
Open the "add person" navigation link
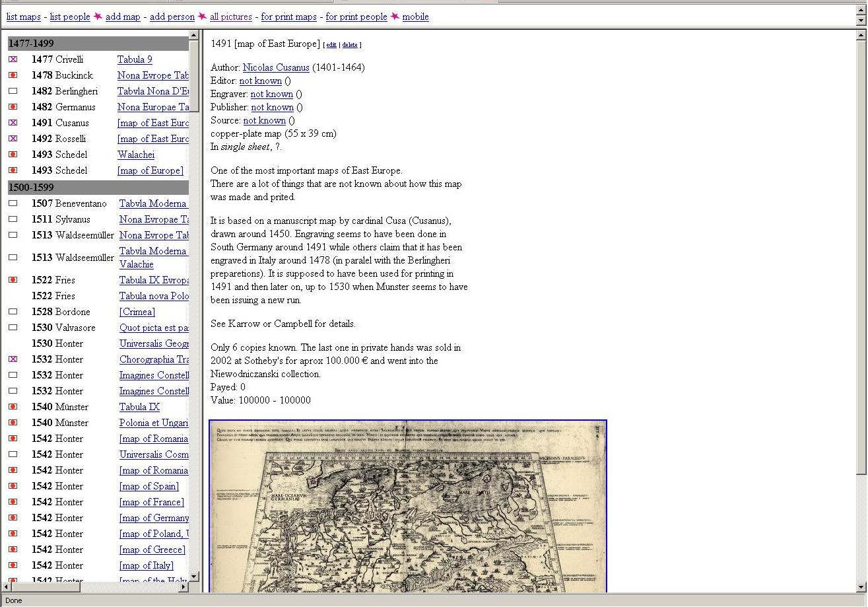[x=172, y=17]
